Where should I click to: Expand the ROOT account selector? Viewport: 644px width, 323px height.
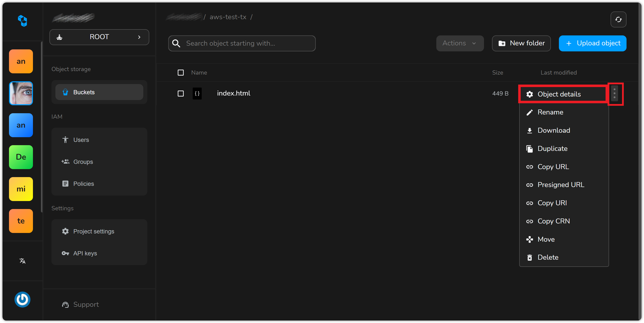pos(99,37)
